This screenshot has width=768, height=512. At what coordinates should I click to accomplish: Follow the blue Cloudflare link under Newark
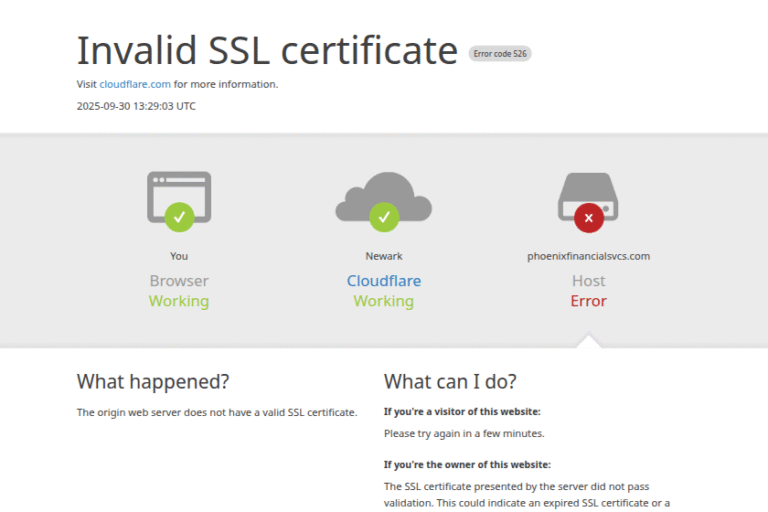click(x=383, y=281)
